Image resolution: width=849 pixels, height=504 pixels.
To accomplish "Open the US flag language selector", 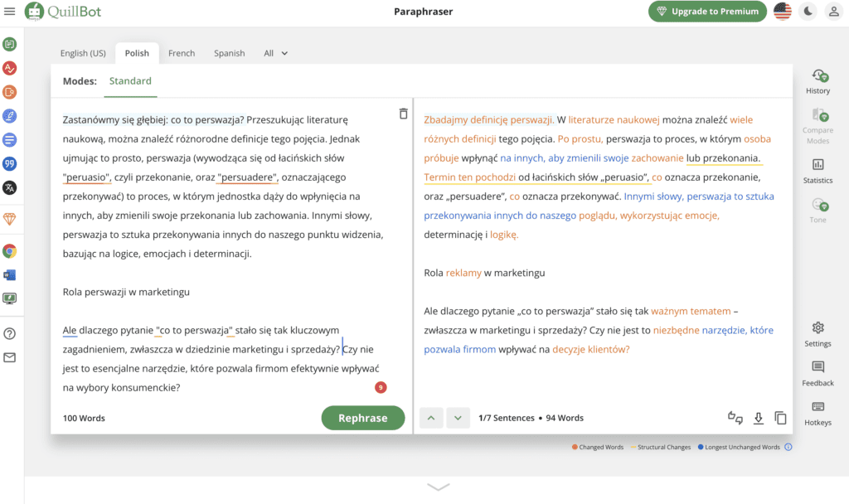I will 783,12.
